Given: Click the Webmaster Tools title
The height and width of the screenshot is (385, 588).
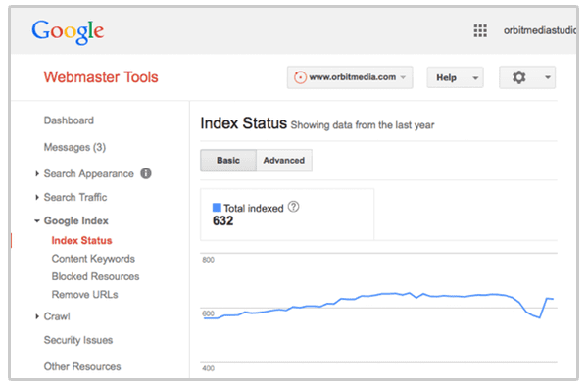Looking at the screenshot, I should 101,77.
